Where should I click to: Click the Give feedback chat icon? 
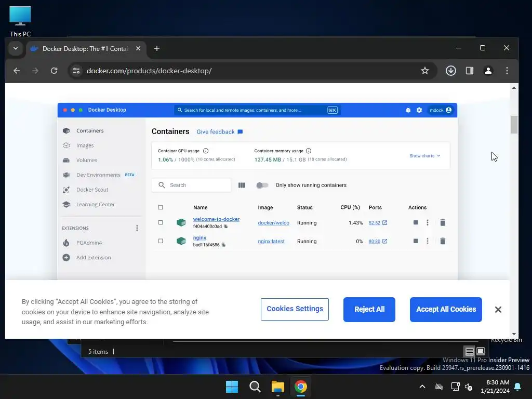(x=240, y=131)
